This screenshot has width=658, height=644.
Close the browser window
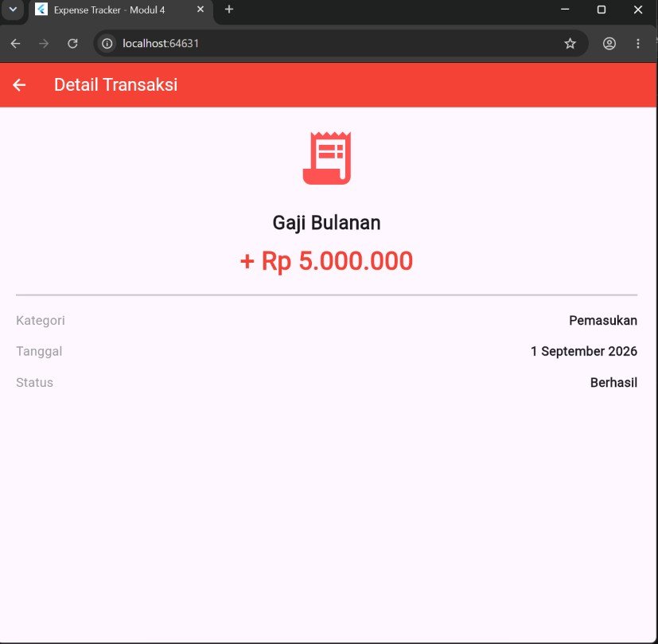[x=638, y=10]
